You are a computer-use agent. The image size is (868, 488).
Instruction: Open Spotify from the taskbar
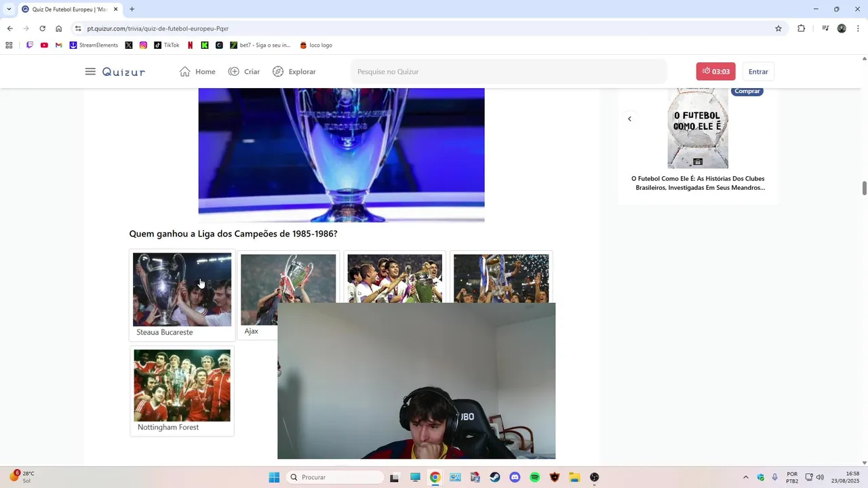534,477
